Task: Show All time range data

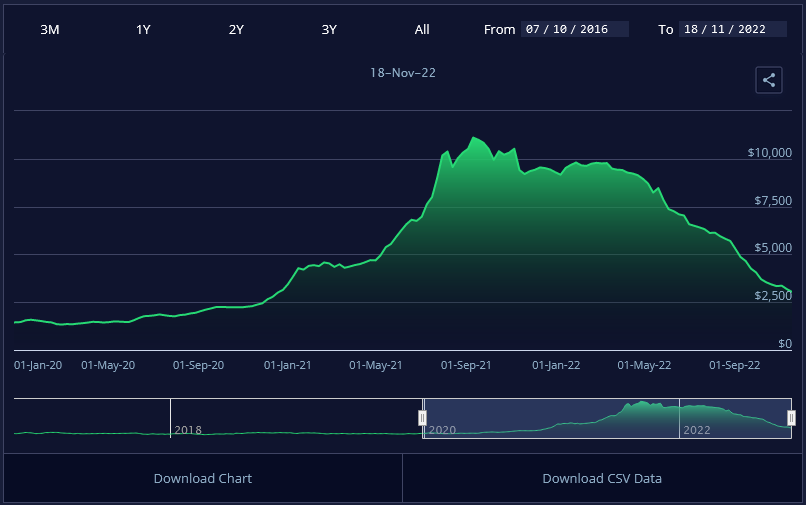Action: (422, 29)
